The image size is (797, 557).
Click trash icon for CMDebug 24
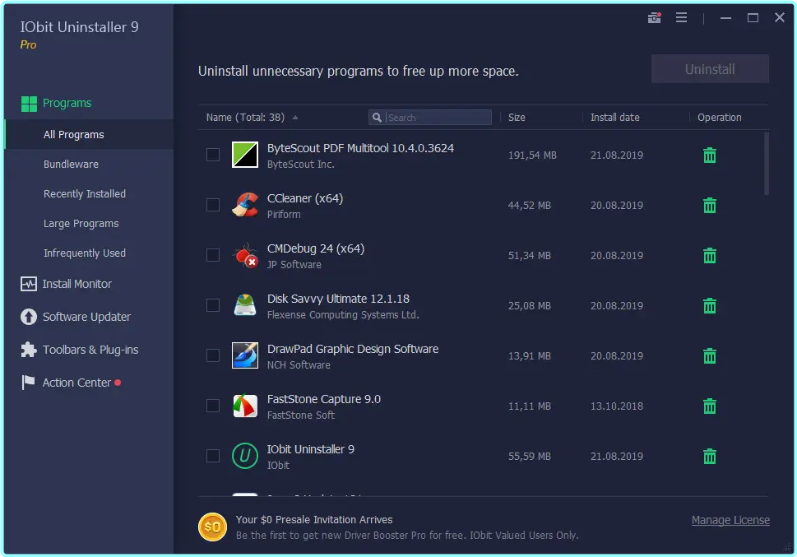coord(710,255)
